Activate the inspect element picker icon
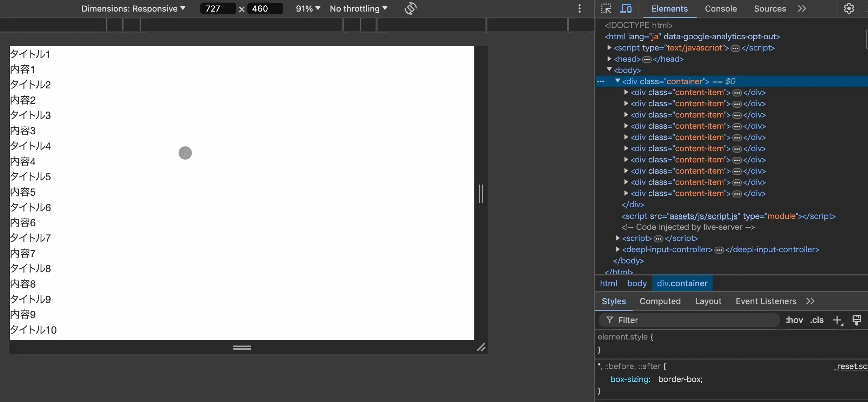The width and height of the screenshot is (868, 402). 606,8
